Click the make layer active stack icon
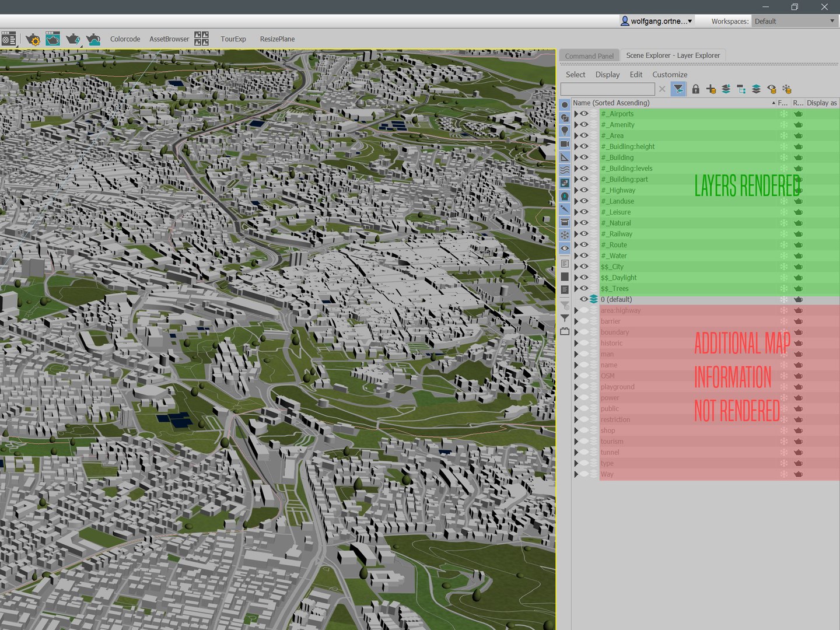This screenshot has height=630, width=840. (756, 89)
